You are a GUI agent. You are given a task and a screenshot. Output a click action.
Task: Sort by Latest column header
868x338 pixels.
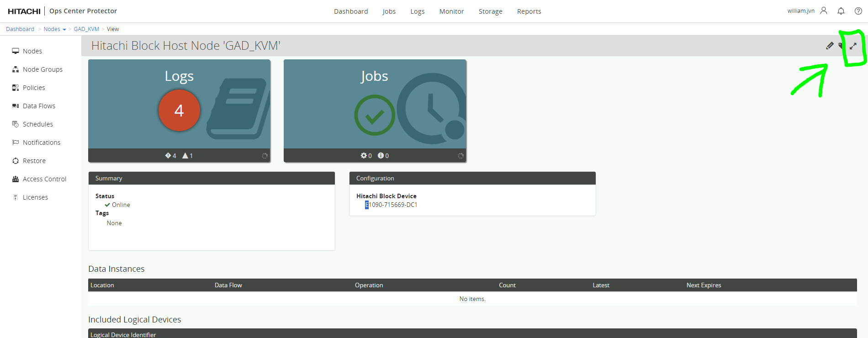click(x=601, y=285)
